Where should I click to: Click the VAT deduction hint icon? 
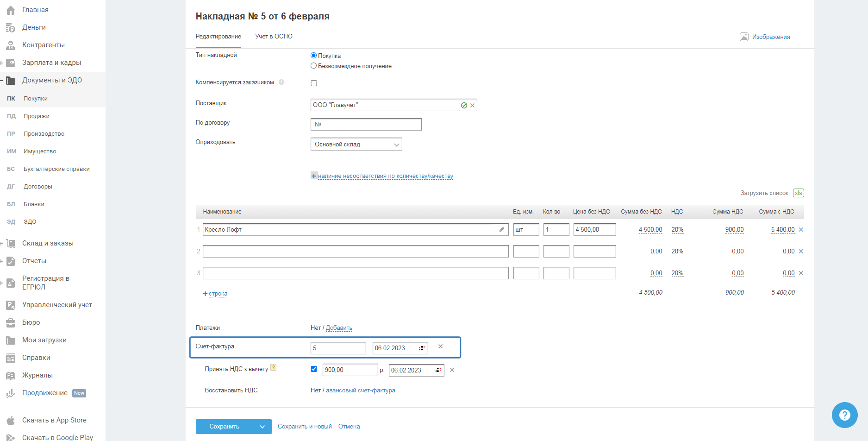click(x=274, y=368)
